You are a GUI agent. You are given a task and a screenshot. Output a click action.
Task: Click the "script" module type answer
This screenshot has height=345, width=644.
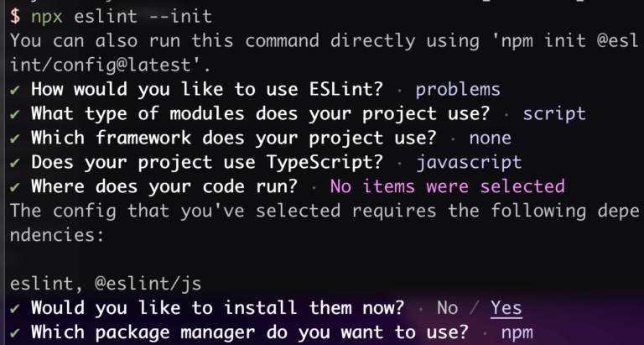pos(554,113)
